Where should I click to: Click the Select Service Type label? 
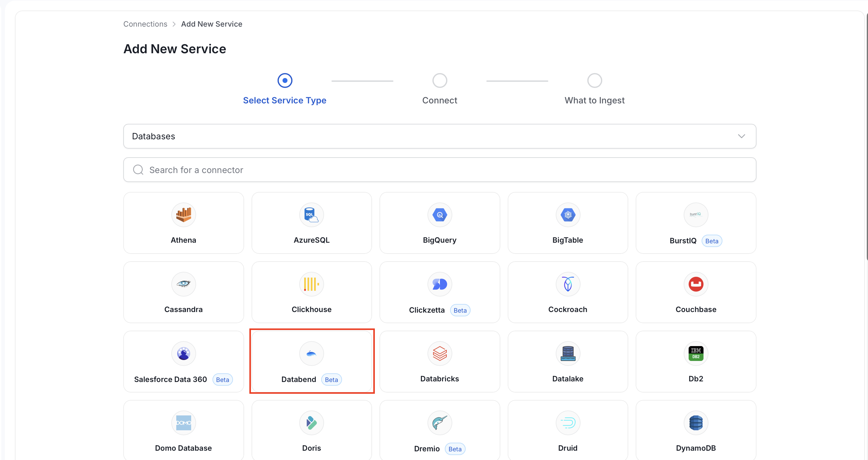[x=285, y=100]
